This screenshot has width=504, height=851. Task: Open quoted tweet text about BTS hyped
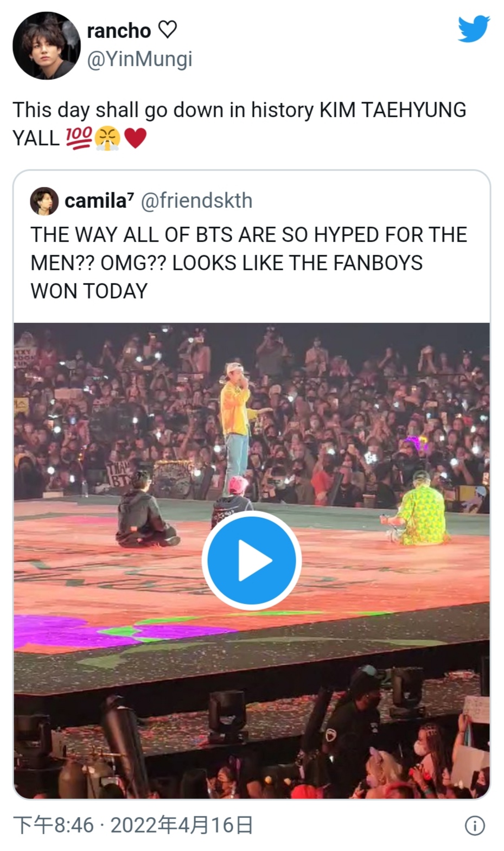[248, 263]
